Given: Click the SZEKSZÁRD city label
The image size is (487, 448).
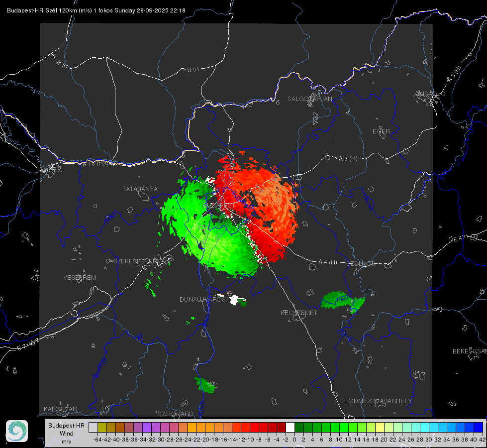Looking at the screenshot, I should 176,414.
